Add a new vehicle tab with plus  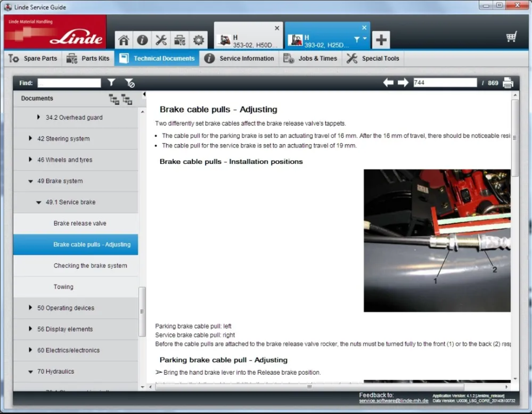[x=381, y=40]
